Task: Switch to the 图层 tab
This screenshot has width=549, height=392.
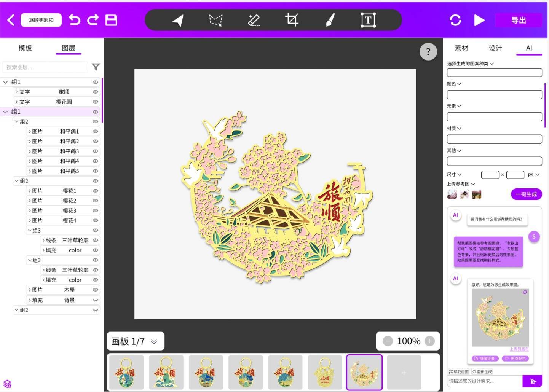Action: click(69, 48)
